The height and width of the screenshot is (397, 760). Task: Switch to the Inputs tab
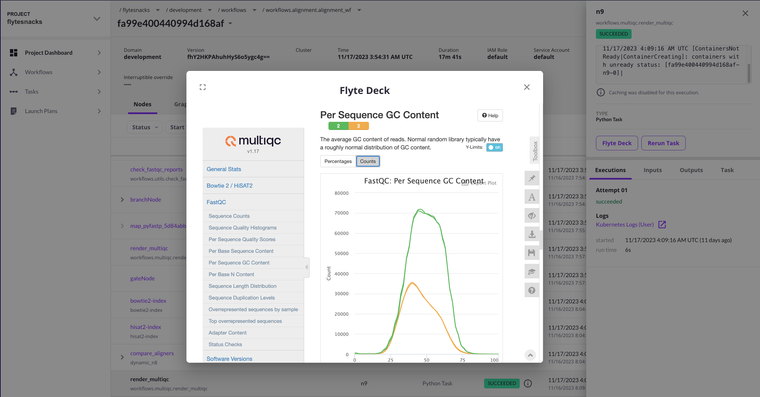click(x=652, y=170)
